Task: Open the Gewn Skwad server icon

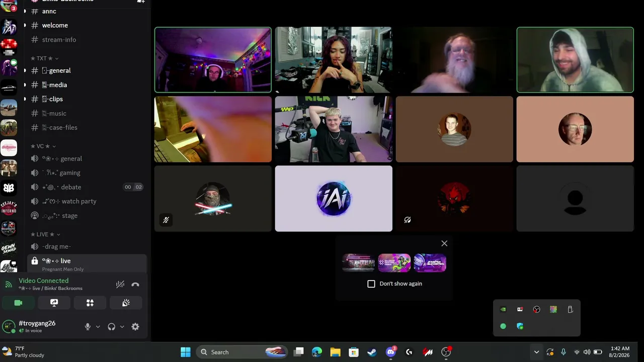Action: 9,248
